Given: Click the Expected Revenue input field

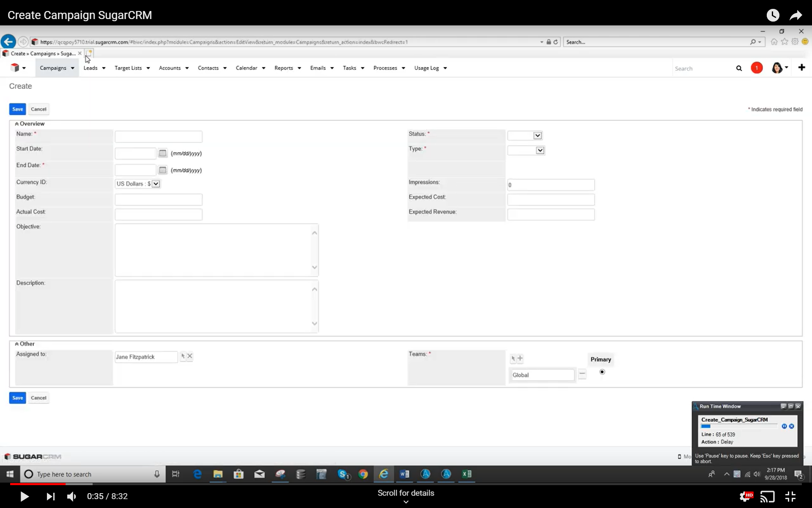Looking at the screenshot, I should 551,214.
